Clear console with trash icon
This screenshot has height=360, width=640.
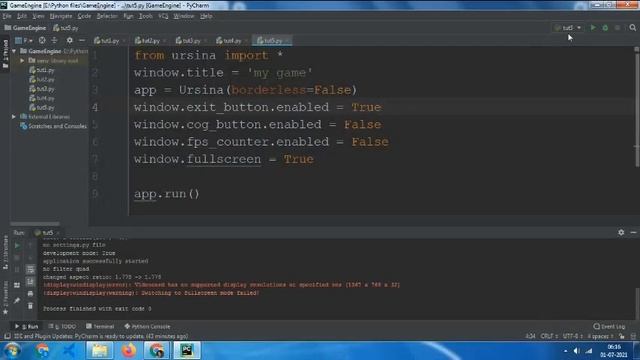pos(30,306)
